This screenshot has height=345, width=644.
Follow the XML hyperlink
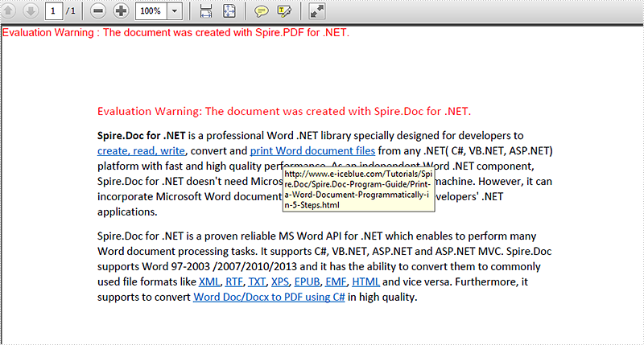coord(209,281)
